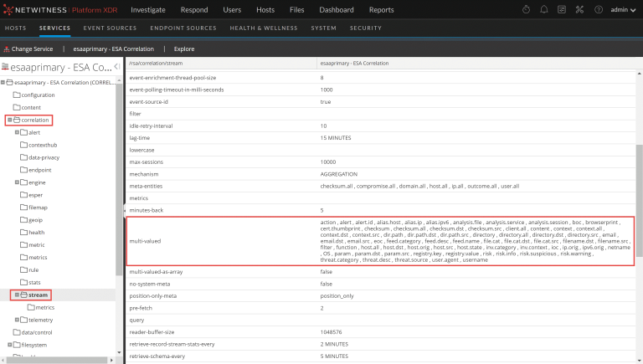This screenshot has height=364, width=643.
Task: Click the position-only-meta value
Action: pos(337,296)
